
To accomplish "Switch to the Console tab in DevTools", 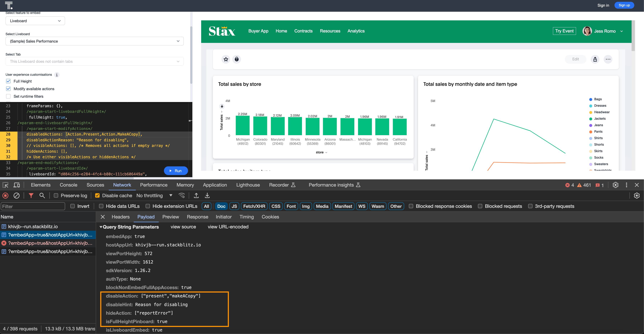I will [68, 185].
